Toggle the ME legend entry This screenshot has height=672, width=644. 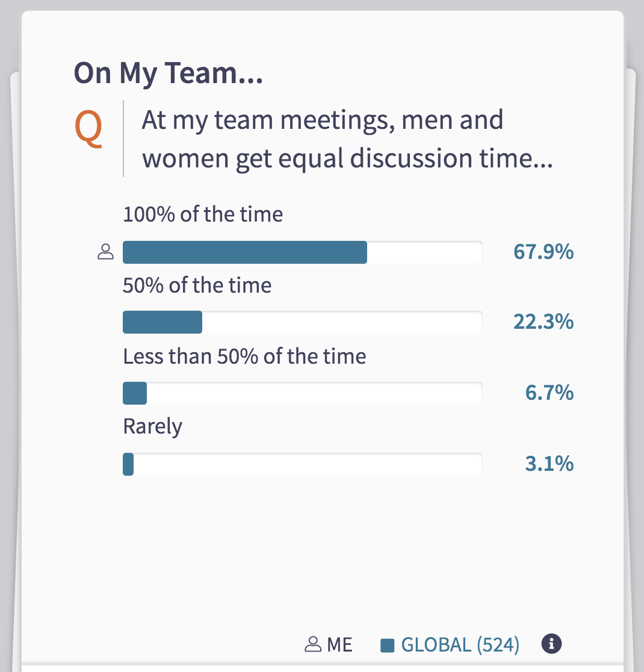click(329, 644)
